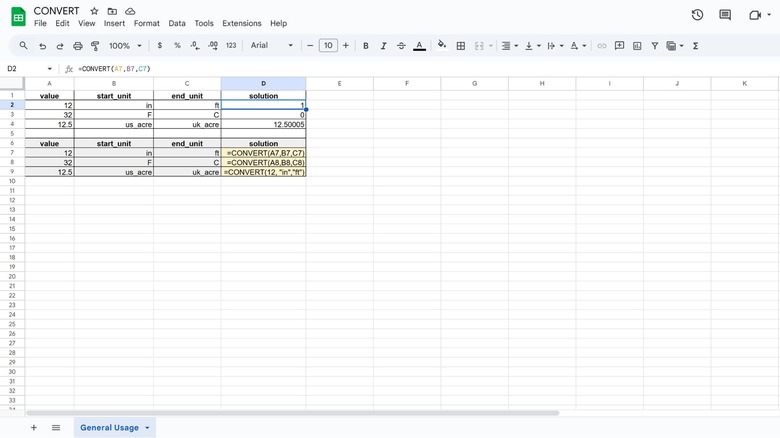This screenshot has width=780, height=438.
Task: Click the horizontal scrollbar
Action: (x=292, y=413)
